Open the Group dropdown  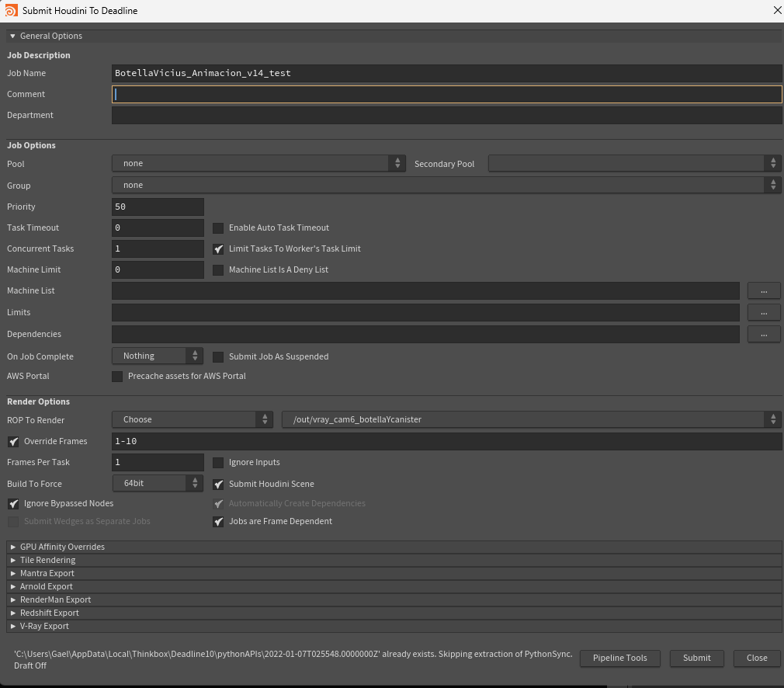[x=446, y=185]
